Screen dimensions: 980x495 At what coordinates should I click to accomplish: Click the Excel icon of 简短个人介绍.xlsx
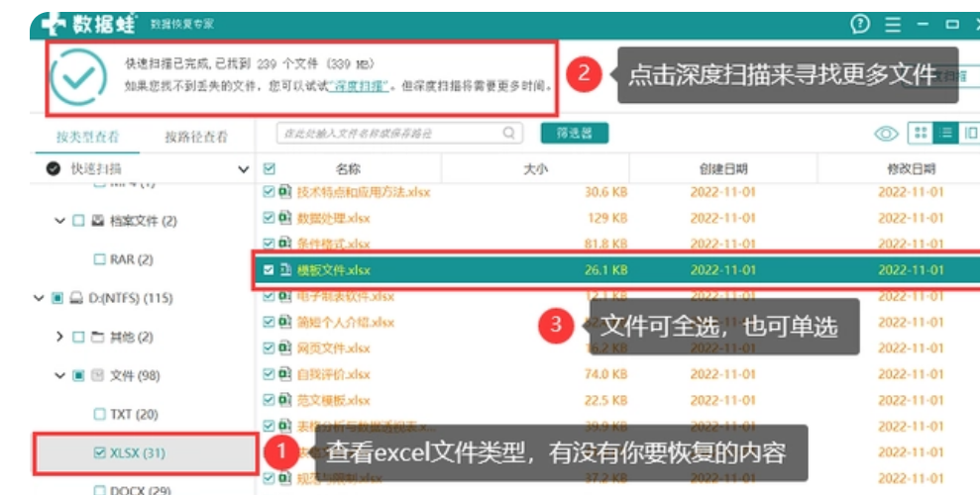285,322
